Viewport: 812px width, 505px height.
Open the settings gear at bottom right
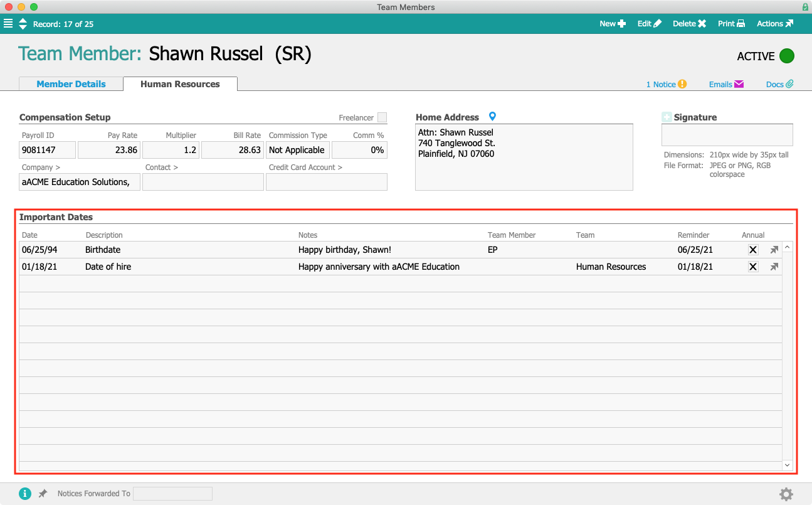(786, 494)
